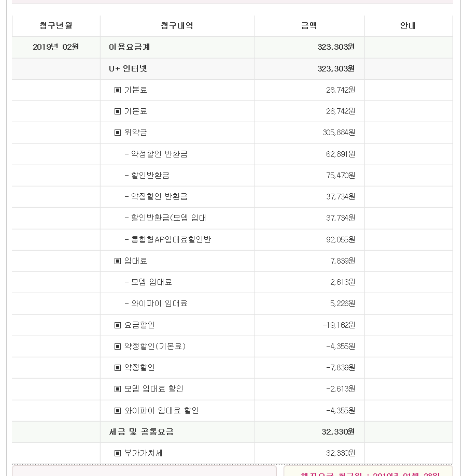This screenshot has height=476, width=465.
Task: Click the square bullet next to 임대료
Action: click(x=118, y=261)
